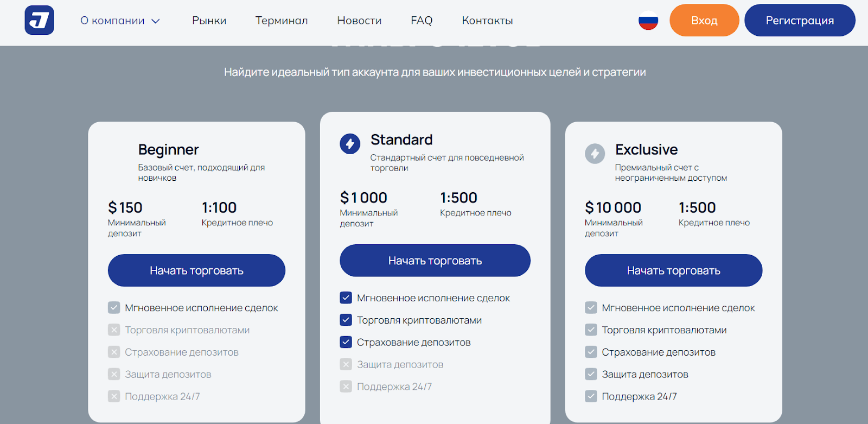Toggle Exclusive Поддержка 24/7 checkbox
Image resolution: width=868 pixels, height=424 pixels.
591,396
